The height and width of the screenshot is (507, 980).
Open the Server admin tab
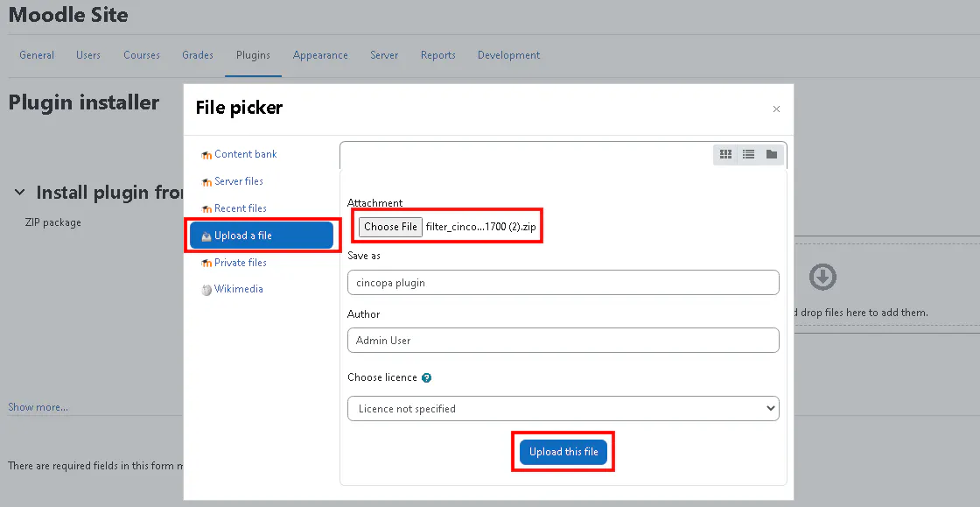tap(384, 55)
